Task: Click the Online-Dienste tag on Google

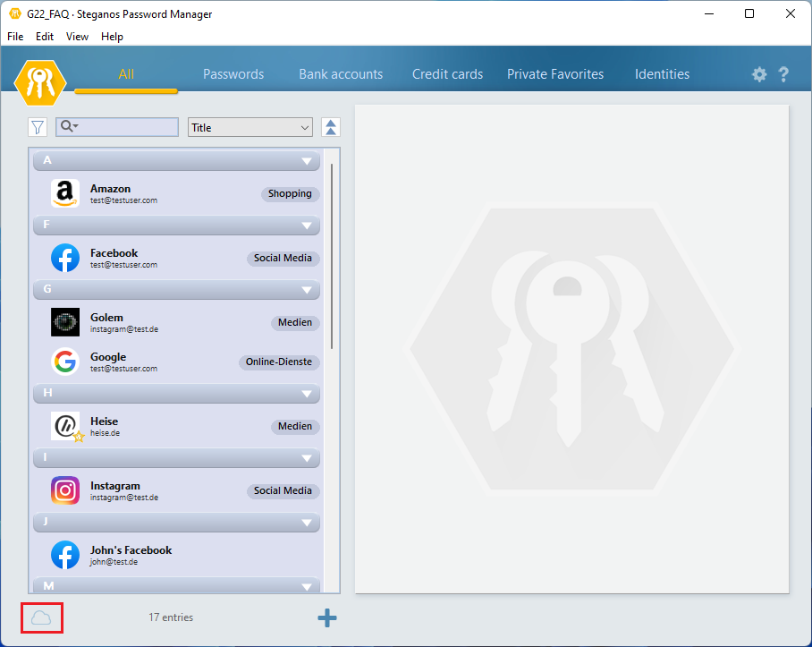Action: (279, 362)
